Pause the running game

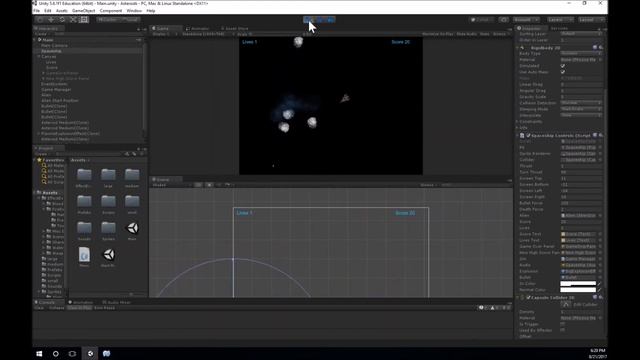click(320, 20)
